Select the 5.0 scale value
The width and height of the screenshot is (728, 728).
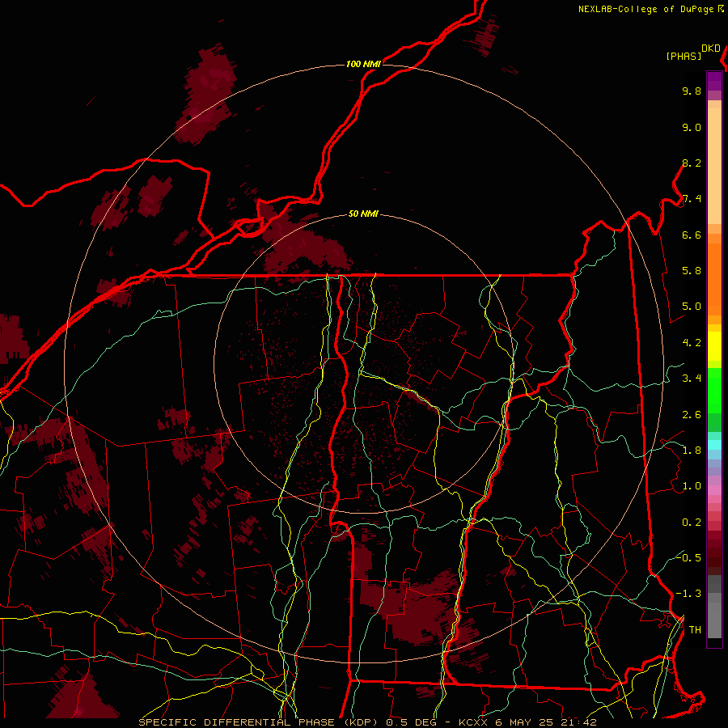pos(692,307)
